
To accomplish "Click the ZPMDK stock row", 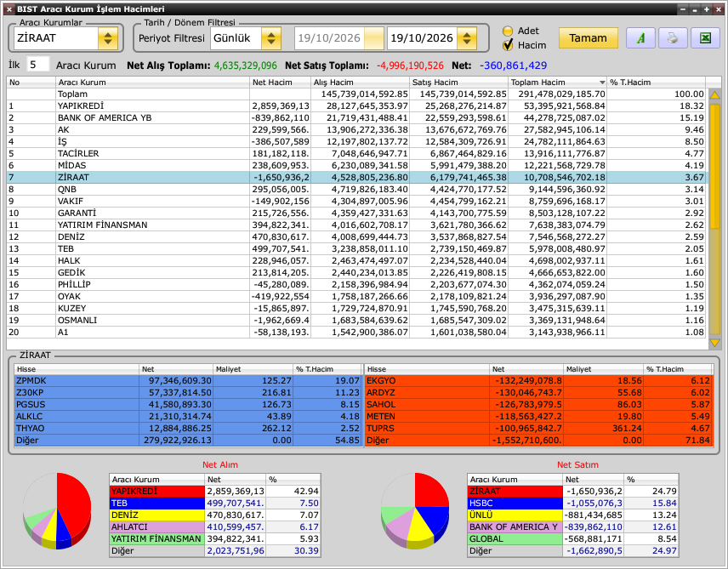I will pos(188,381).
